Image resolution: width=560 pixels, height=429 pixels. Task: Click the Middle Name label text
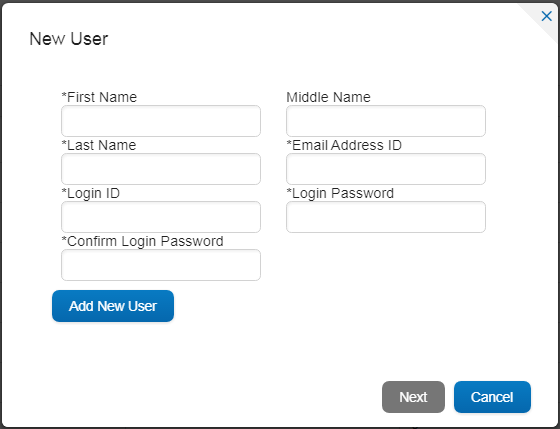[x=328, y=97]
